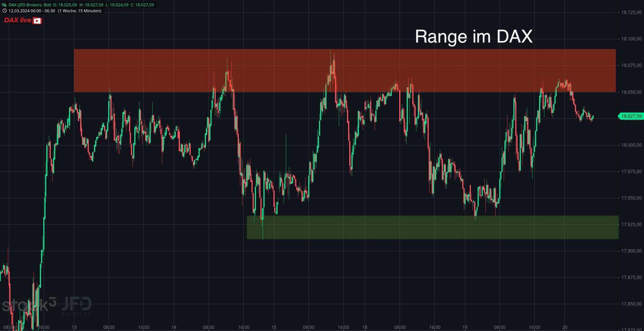Select the DAX (JFD Brokers, Bid) instrument label

pos(30,5)
